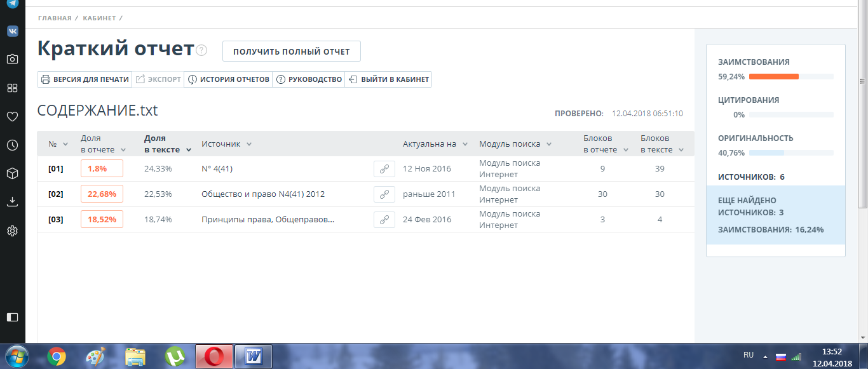The image size is (868, 369).
Task: Click the camera snapshot sidebar icon
Action: pos(12,59)
